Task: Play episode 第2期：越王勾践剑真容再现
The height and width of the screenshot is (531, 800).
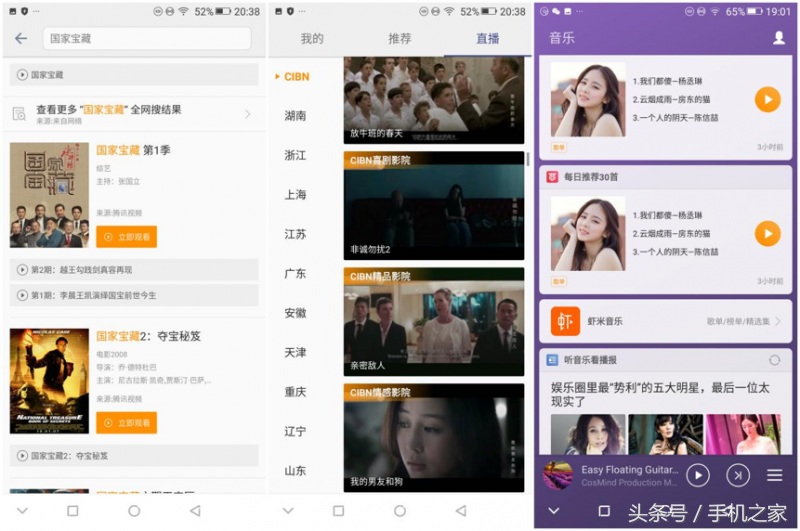Action: tap(134, 270)
